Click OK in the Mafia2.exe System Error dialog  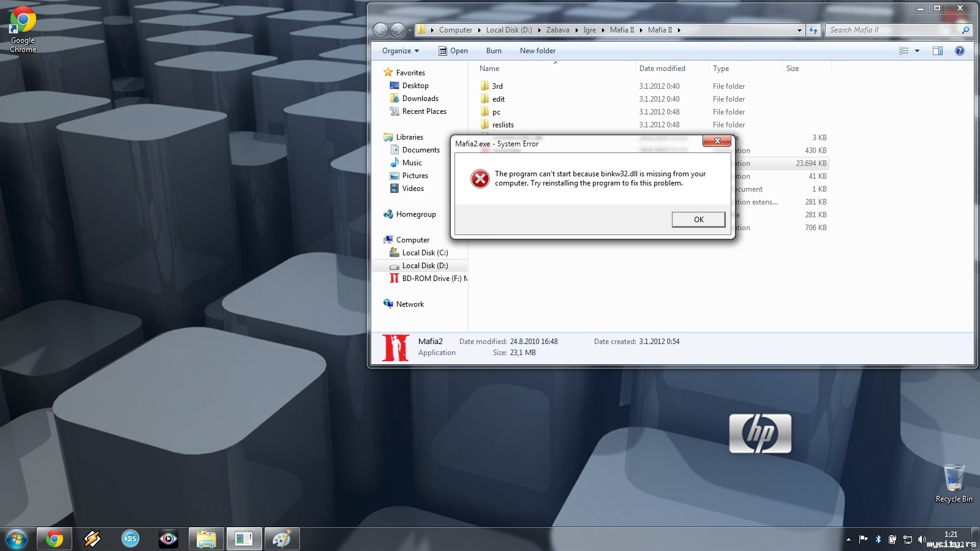click(698, 220)
